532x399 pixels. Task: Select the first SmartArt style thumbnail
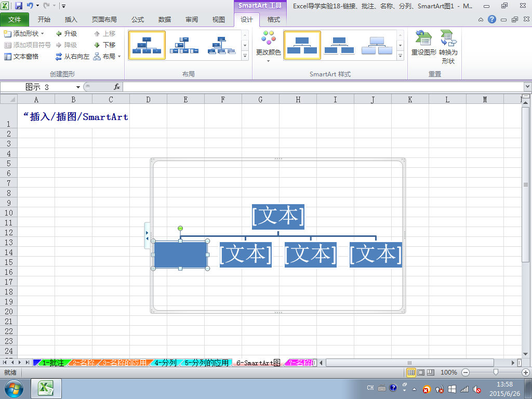302,45
